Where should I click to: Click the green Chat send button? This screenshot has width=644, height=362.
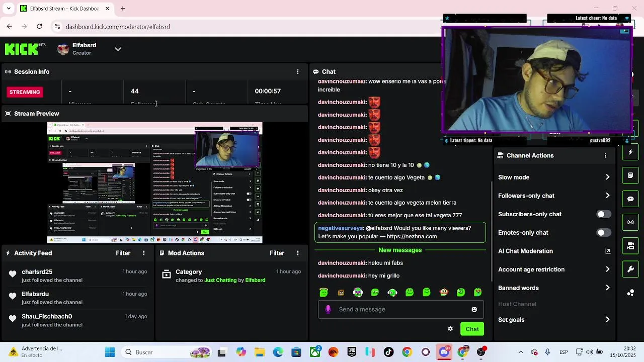[x=472, y=329]
